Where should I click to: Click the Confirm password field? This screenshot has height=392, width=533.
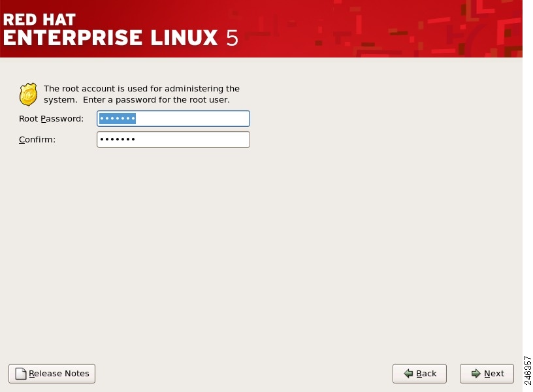pos(173,139)
